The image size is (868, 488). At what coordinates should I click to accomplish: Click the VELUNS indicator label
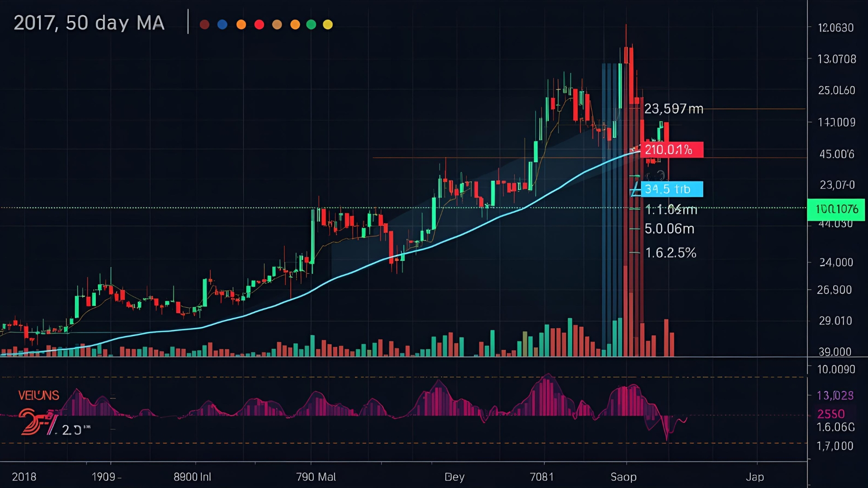pyautogui.click(x=39, y=395)
